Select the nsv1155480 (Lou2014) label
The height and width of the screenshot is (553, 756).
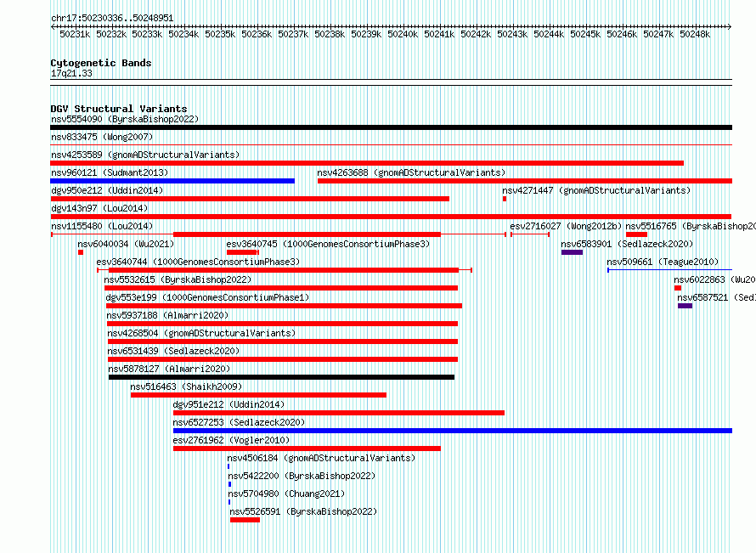tap(102, 226)
